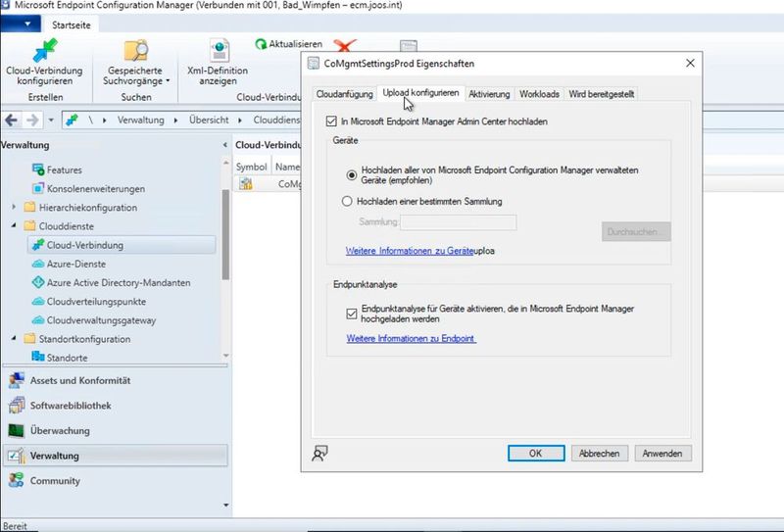This screenshot has height=532, width=784.
Task: Click scroll down arrow of navigation tree
Action: coord(226,356)
